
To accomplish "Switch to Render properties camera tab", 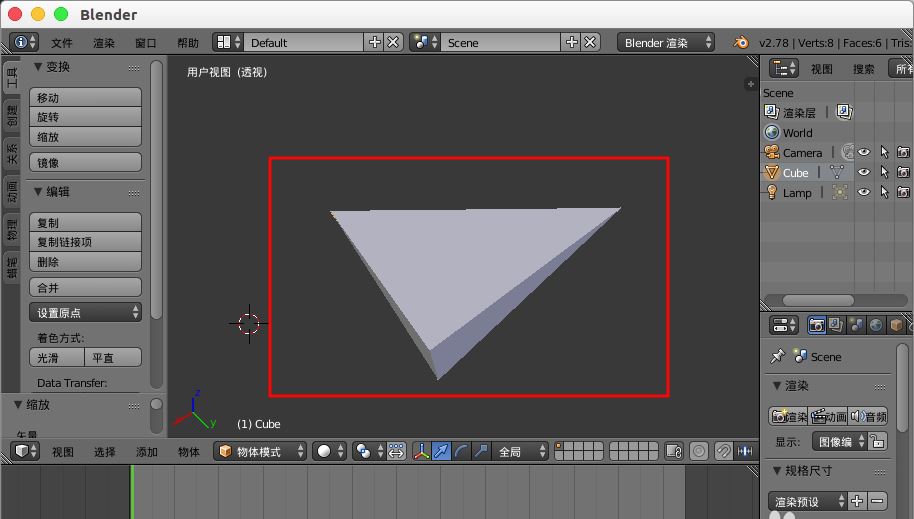I will (x=817, y=325).
